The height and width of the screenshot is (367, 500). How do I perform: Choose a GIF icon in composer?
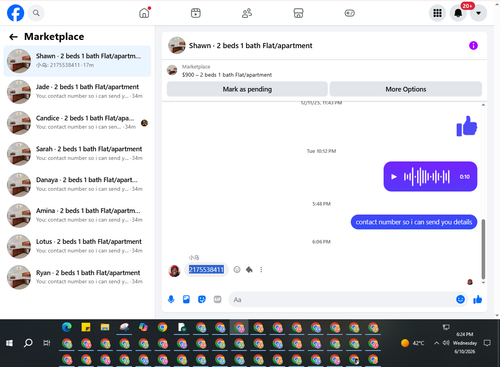click(x=217, y=299)
